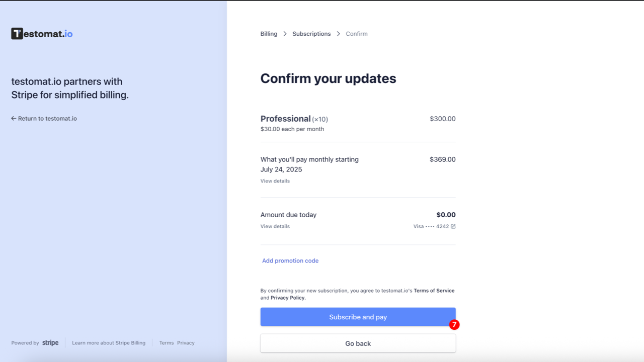
Task: Click the red notification badge showing 7
Action: (454, 325)
